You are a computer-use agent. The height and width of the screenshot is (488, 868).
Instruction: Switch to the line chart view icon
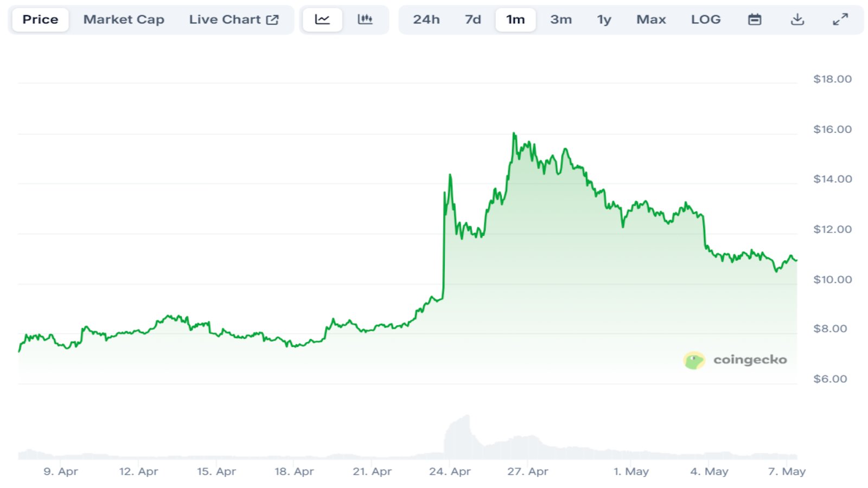coord(322,19)
